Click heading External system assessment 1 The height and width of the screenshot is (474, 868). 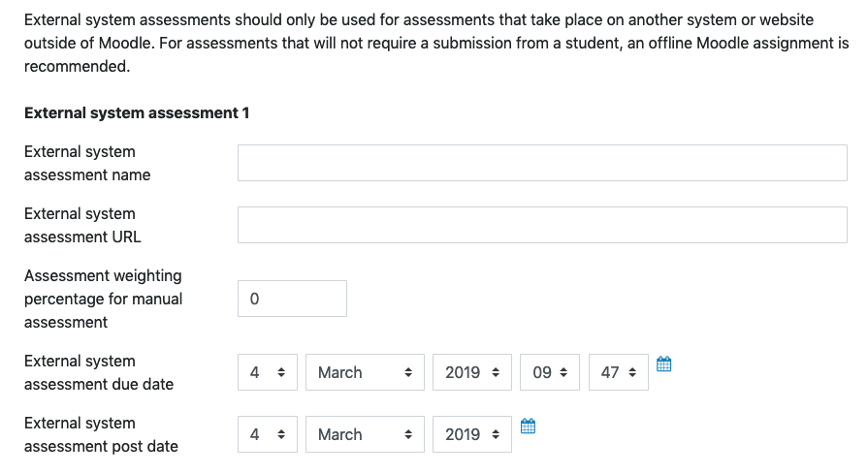click(137, 112)
